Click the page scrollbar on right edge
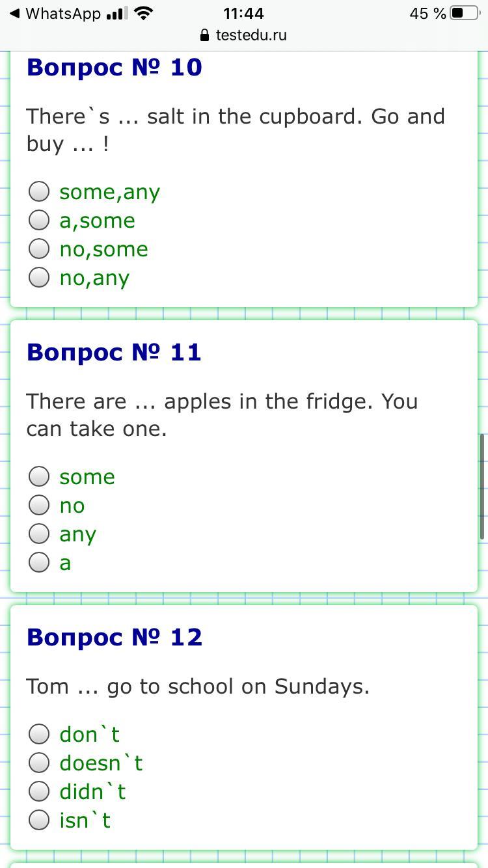488x868 pixels. (482, 486)
